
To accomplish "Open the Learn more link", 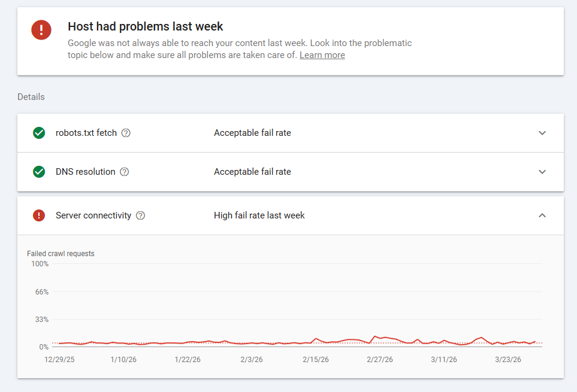I will [x=322, y=55].
